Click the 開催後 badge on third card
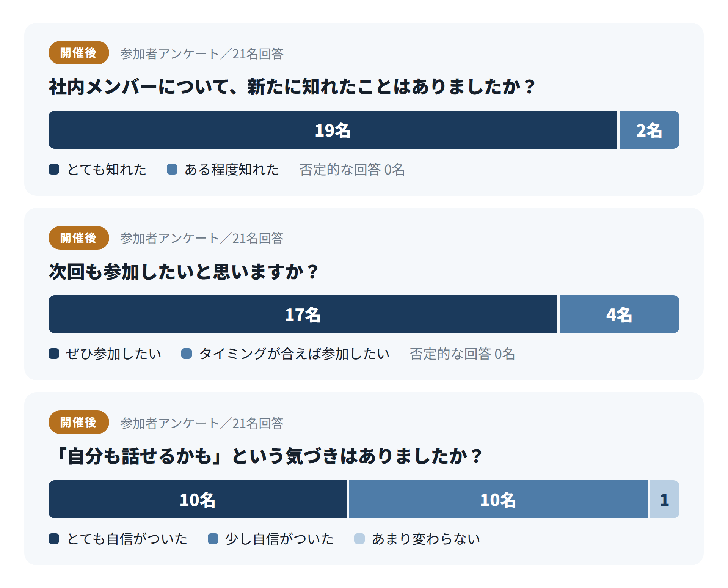 coord(79,422)
